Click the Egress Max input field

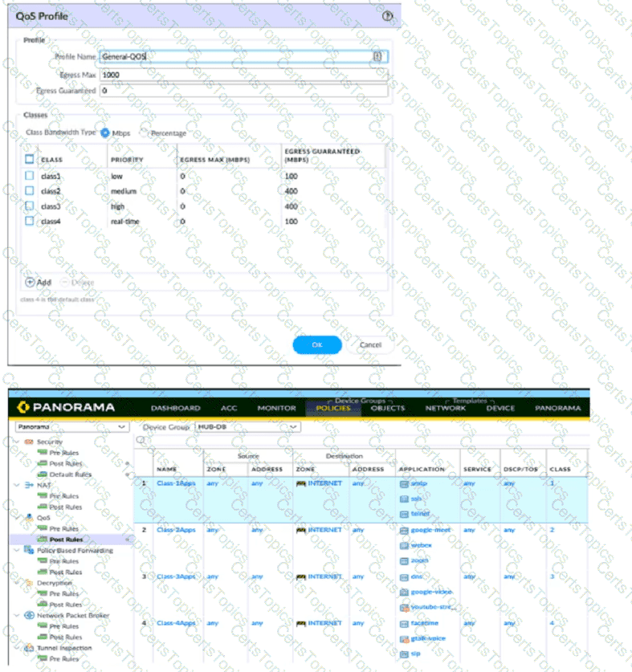243,74
